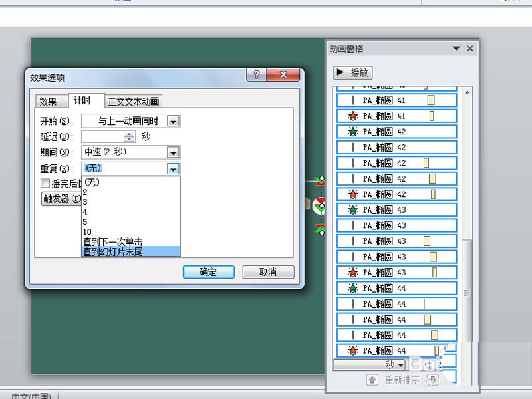
Task: Click the animation list scrollbar thumb
Action: [467, 292]
